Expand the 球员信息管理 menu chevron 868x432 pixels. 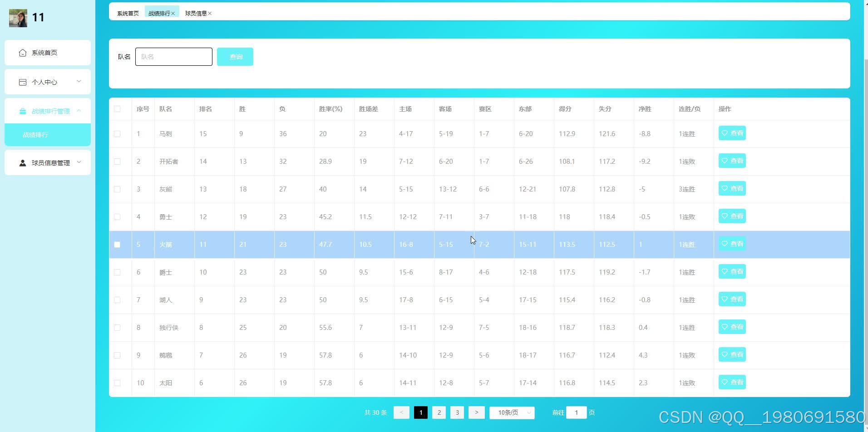[79, 162]
